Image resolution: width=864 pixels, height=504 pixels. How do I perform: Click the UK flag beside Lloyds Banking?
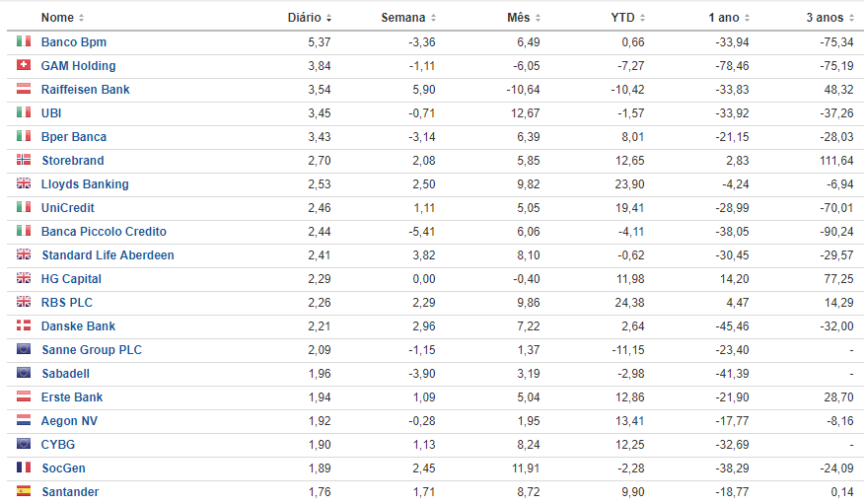[x=23, y=183]
